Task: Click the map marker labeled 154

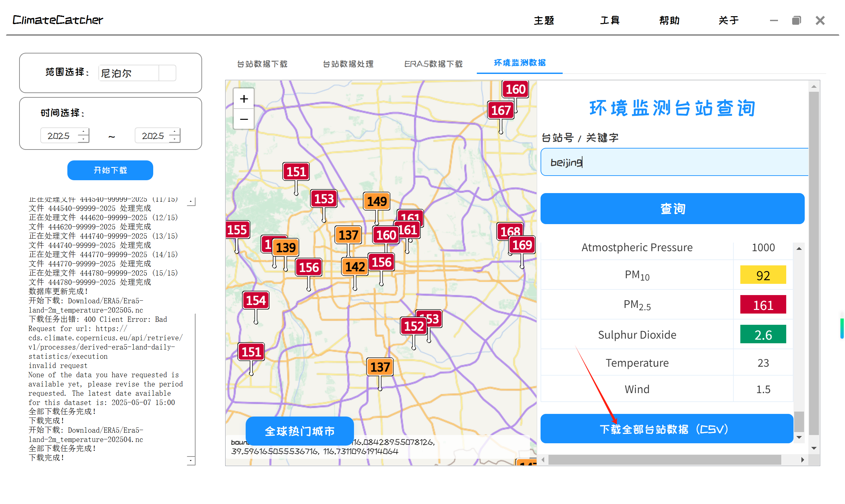Action: point(256,301)
